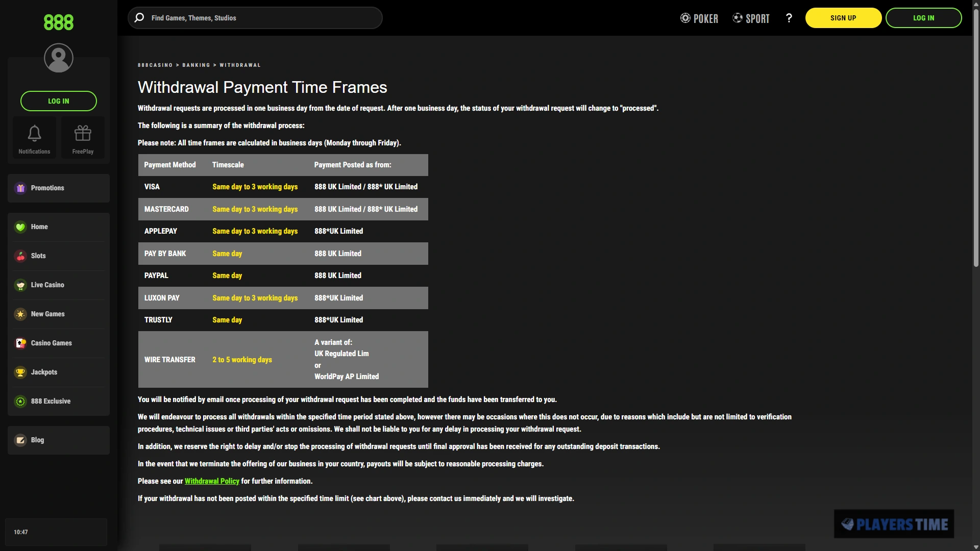Click the Casino Games cards icon
Image resolution: width=980 pixels, height=551 pixels.
[x=20, y=343]
